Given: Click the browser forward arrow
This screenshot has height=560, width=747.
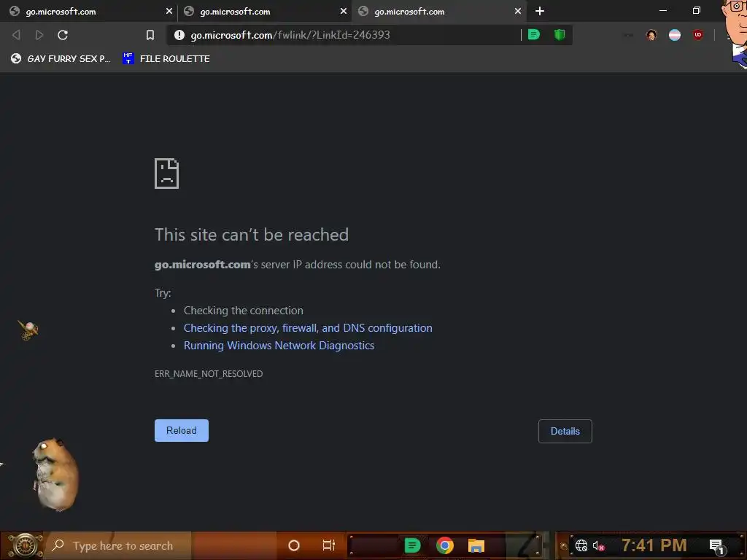Looking at the screenshot, I should [x=39, y=35].
